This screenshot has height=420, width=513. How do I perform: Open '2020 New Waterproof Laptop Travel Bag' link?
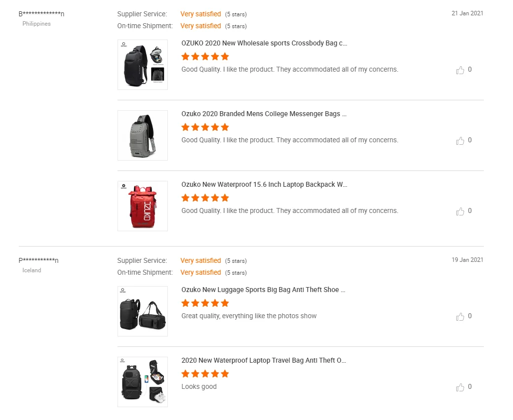click(x=264, y=360)
